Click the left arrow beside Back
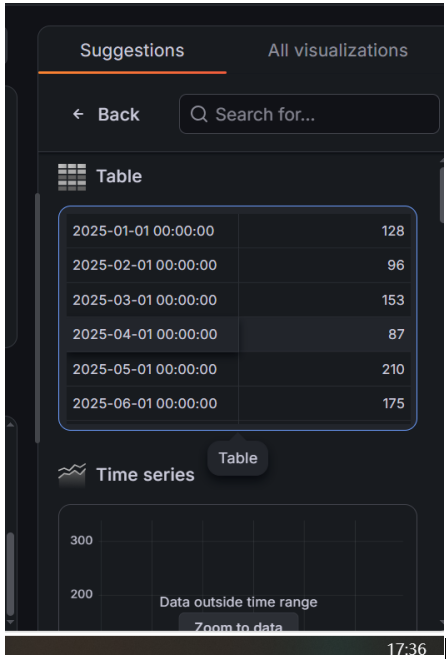Screen dimensions: 446x660 point(78,114)
